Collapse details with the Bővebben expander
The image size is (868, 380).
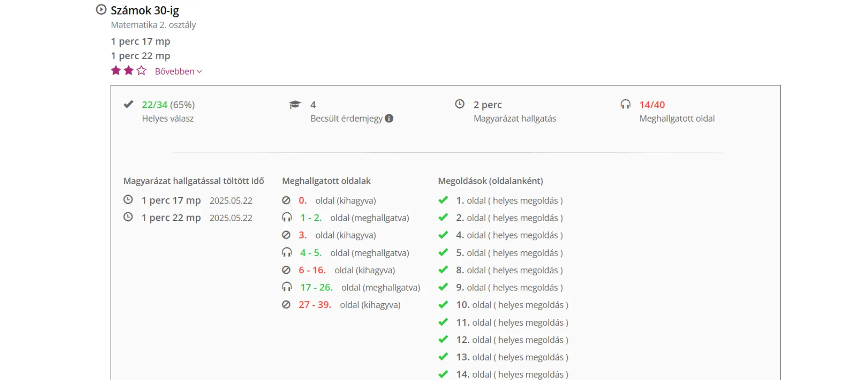pos(178,71)
